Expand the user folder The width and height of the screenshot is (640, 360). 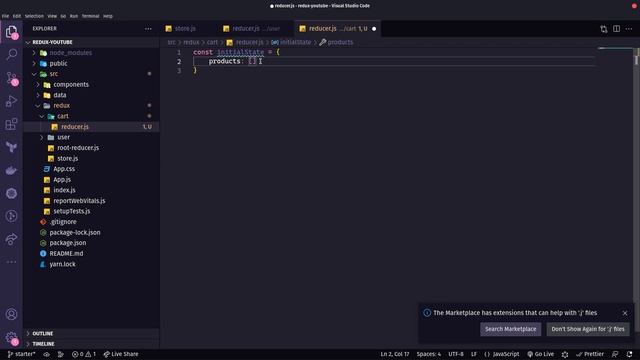pyautogui.click(x=63, y=137)
